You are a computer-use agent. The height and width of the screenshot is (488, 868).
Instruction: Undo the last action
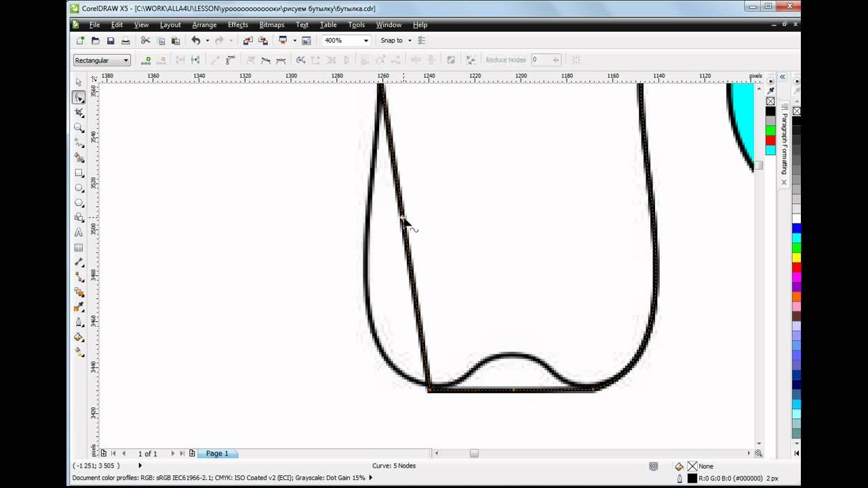(x=196, y=41)
